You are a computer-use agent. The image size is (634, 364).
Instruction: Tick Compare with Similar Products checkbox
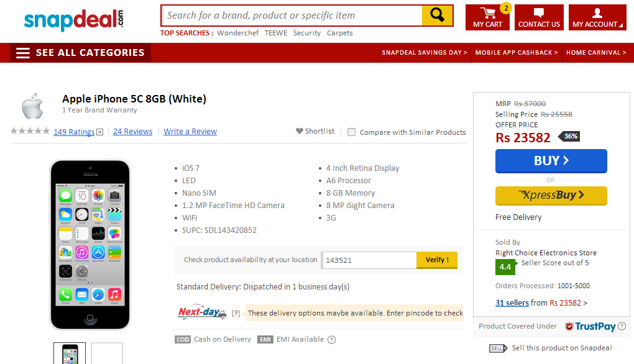click(x=352, y=132)
